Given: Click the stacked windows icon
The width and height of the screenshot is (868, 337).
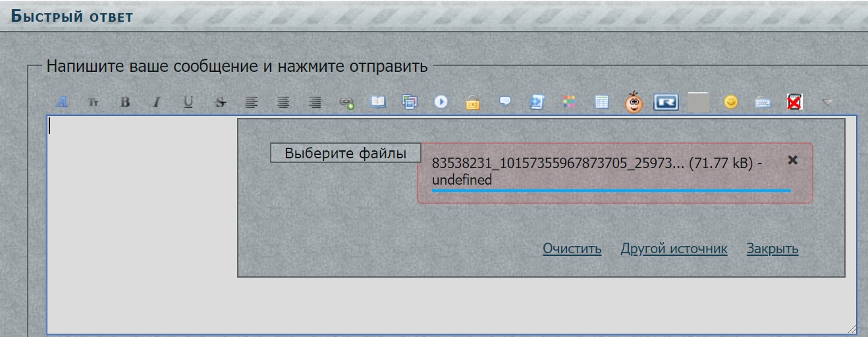Looking at the screenshot, I should [410, 102].
